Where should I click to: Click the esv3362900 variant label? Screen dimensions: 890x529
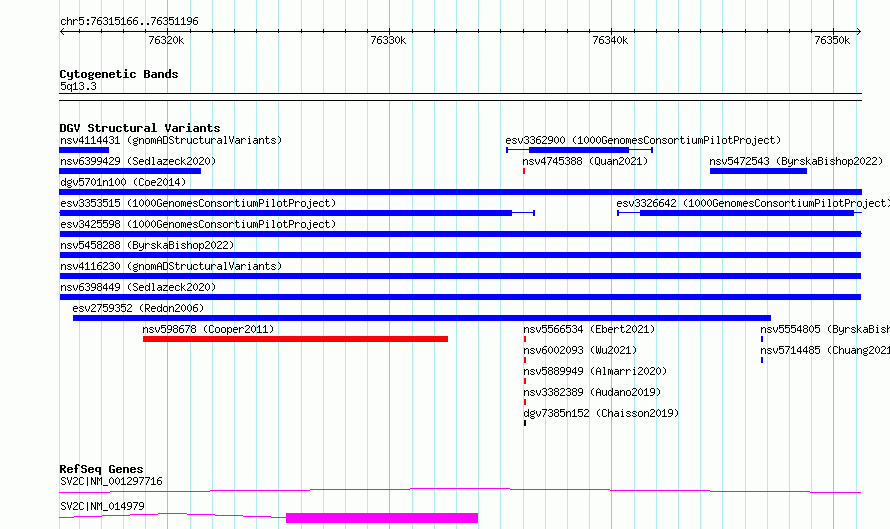[x=643, y=140]
